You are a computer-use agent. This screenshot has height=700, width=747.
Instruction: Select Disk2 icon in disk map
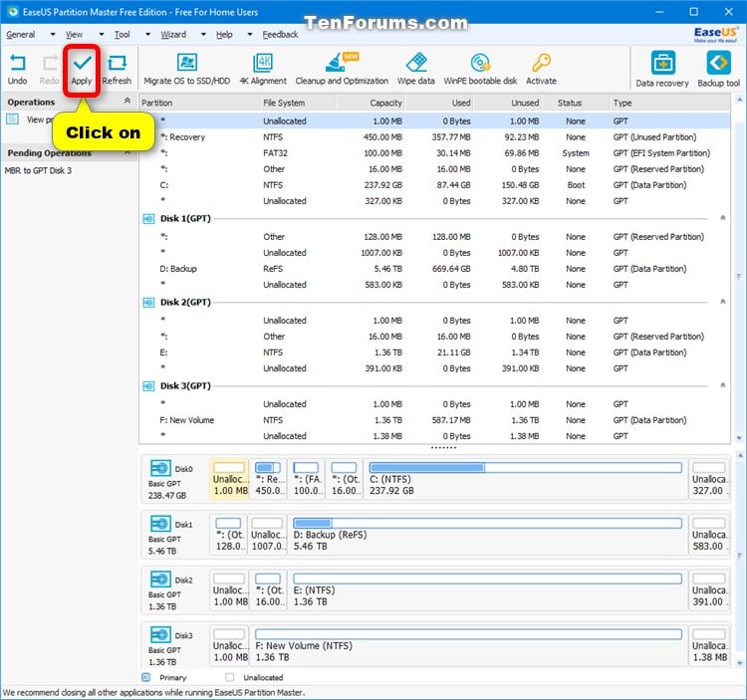(160, 580)
